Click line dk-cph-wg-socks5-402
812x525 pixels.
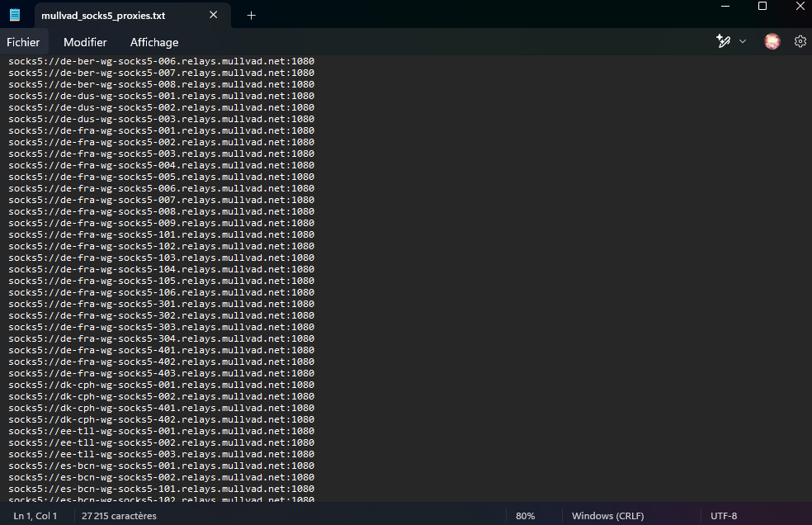[x=161, y=420]
